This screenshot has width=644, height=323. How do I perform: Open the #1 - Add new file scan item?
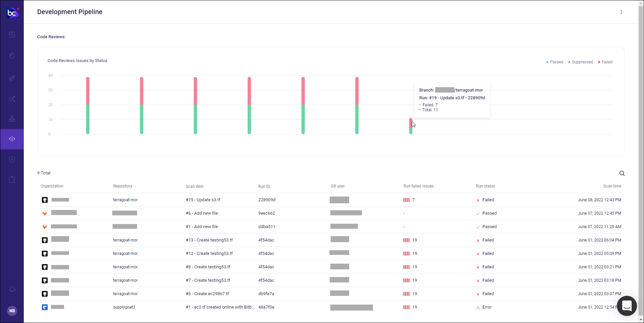pos(202,227)
